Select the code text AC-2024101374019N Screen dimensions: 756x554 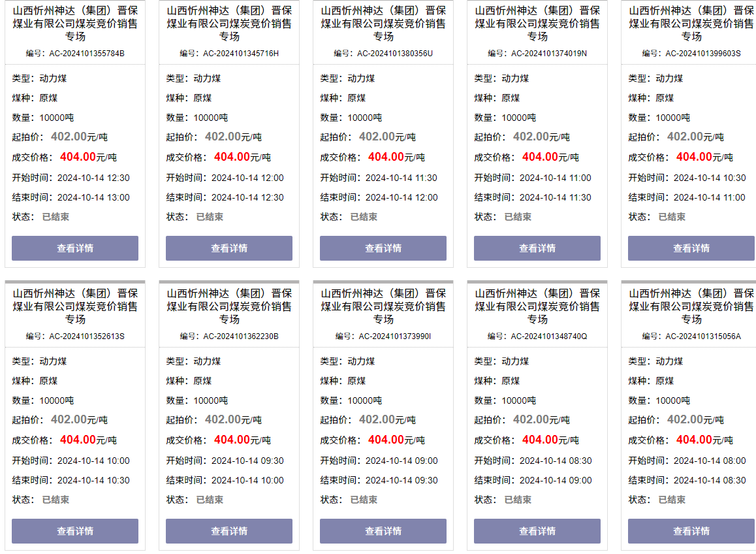click(548, 54)
